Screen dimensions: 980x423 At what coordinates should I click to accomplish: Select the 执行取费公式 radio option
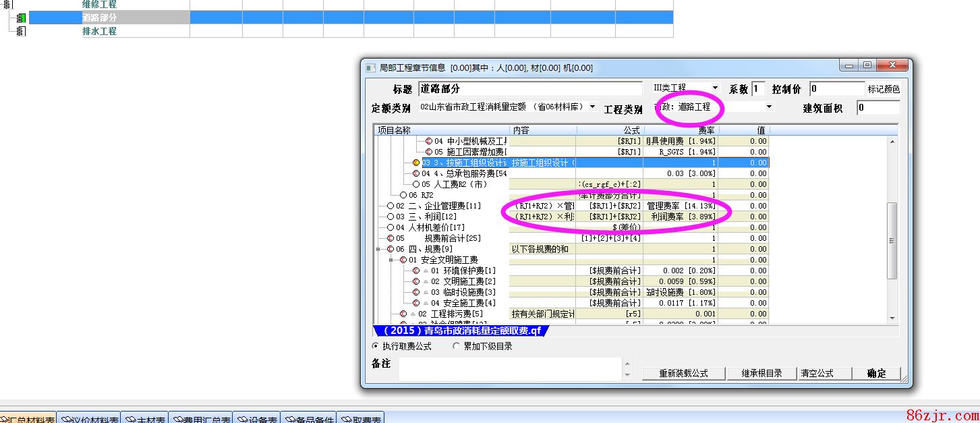(376, 346)
